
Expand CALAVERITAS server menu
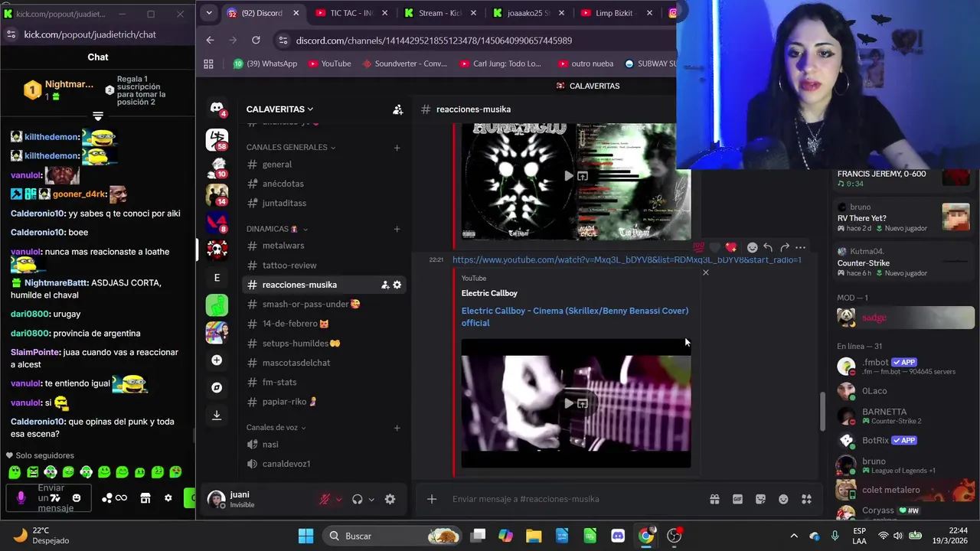[279, 109]
